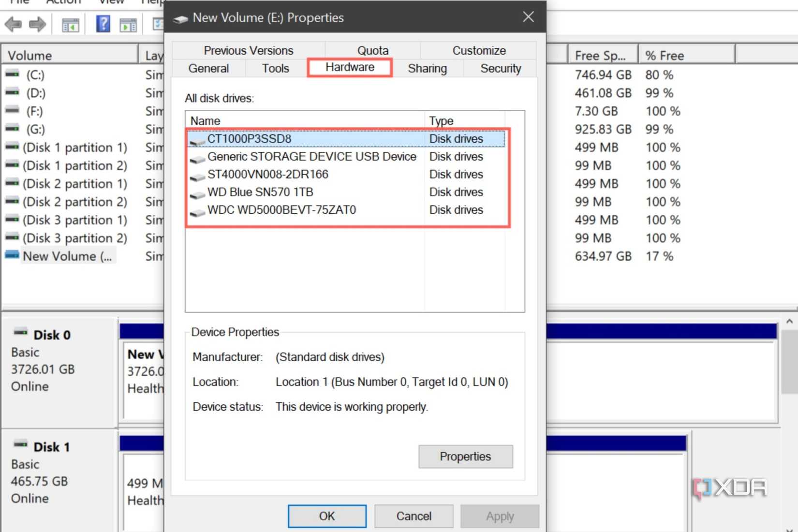Open help using the question mark toolbar icon
798x532 pixels.
pyautogui.click(x=103, y=24)
